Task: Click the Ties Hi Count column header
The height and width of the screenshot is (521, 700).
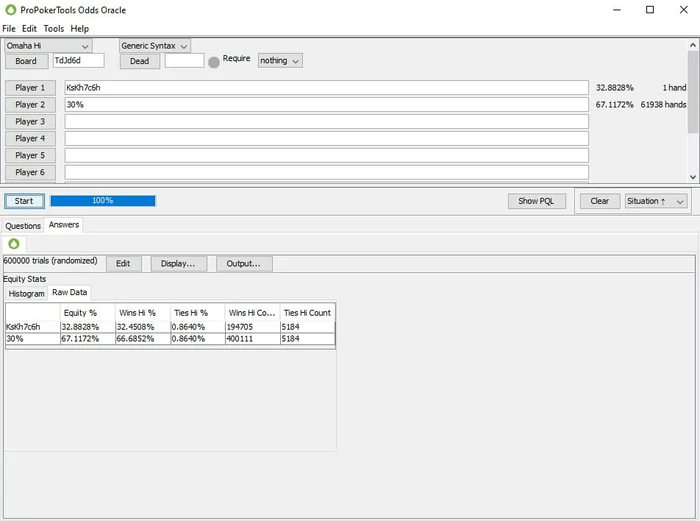Action: [308, 313]
